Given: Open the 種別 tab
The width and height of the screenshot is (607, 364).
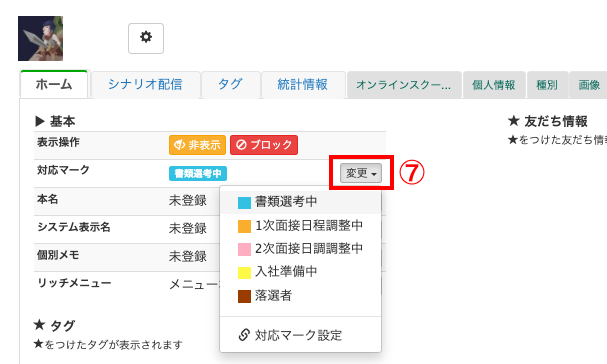Looking at the screenshot, I should (547, 85).
